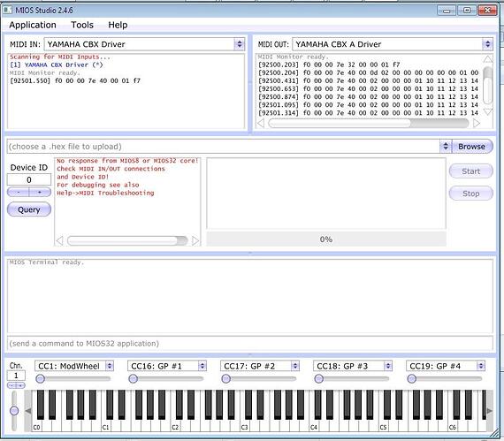The image size is (504, 441).
Task: Decrease Device ID with minus button
Action: coord(18,192)
